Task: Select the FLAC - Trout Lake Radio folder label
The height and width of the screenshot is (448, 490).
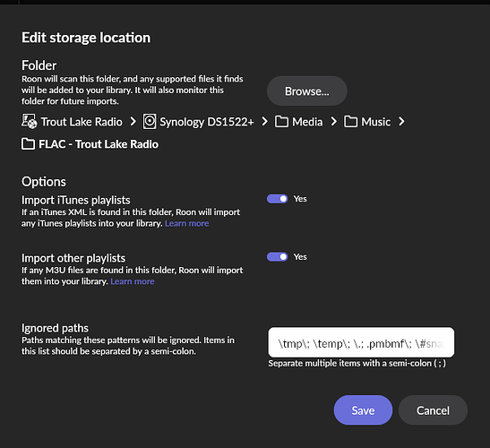Action: [x=99, y=144]
